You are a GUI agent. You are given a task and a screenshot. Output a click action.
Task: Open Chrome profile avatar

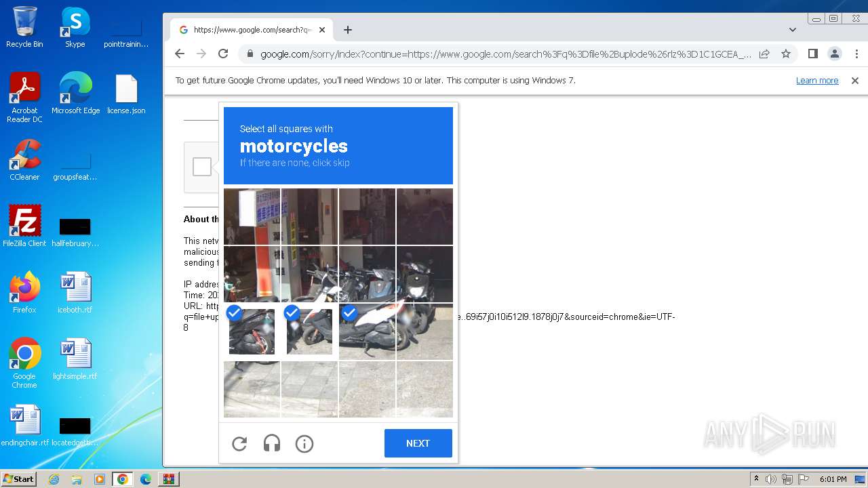coord(835,54)
